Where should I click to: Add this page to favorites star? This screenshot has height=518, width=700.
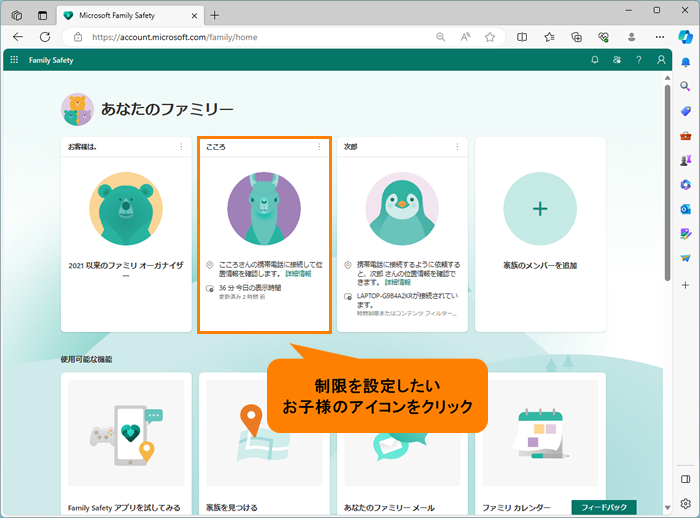point(490,37)
